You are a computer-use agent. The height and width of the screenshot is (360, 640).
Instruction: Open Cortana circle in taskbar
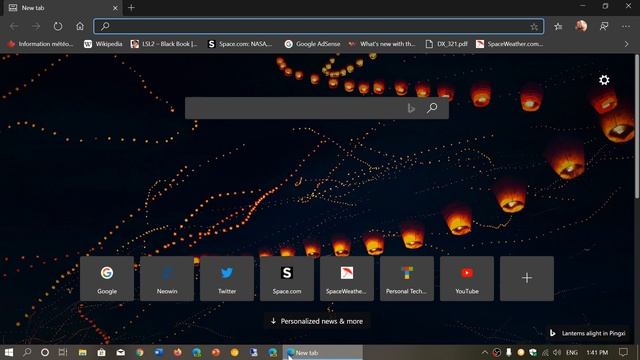click(45, 352)
